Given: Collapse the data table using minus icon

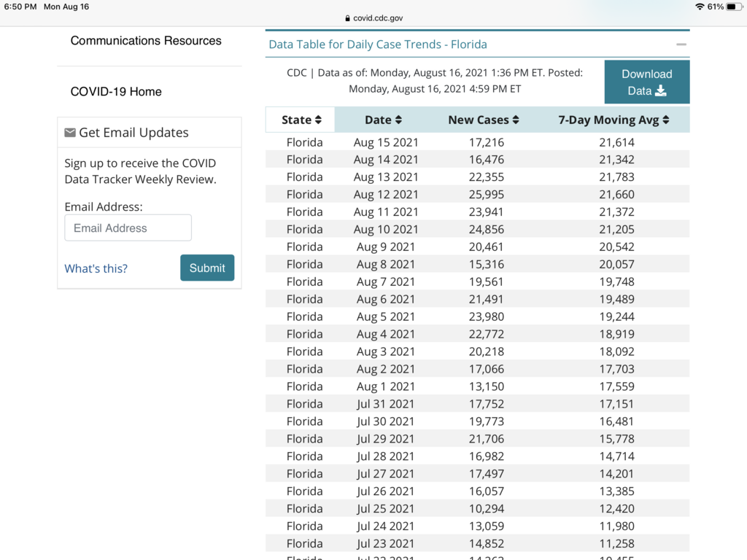Looking at the screenshot, I should point(681,44).
